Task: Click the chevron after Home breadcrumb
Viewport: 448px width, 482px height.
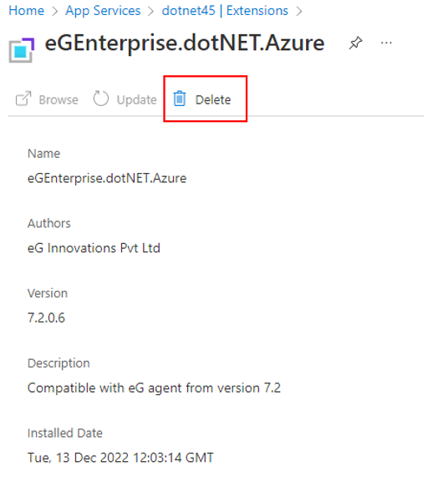Action: pyautogui.click(x=54, y=12)
